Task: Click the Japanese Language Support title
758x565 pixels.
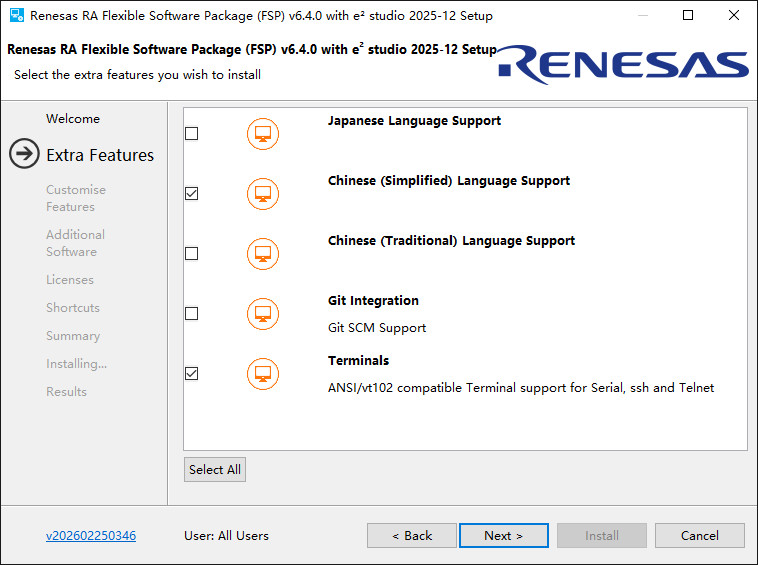Action: coord(414,121)
